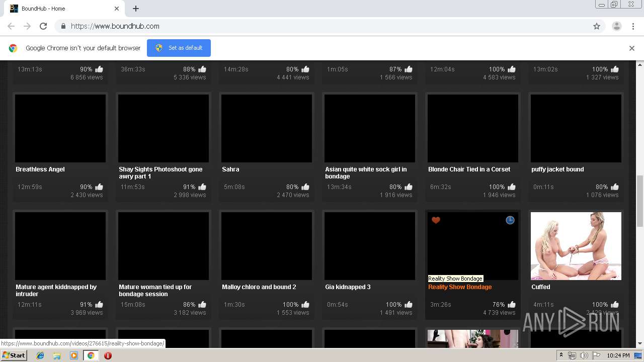Image resolution: width=644 pixels, height=362 pixels.
Task: Go forward with the browser forward arrow
Action: click(x=27, y=26)
